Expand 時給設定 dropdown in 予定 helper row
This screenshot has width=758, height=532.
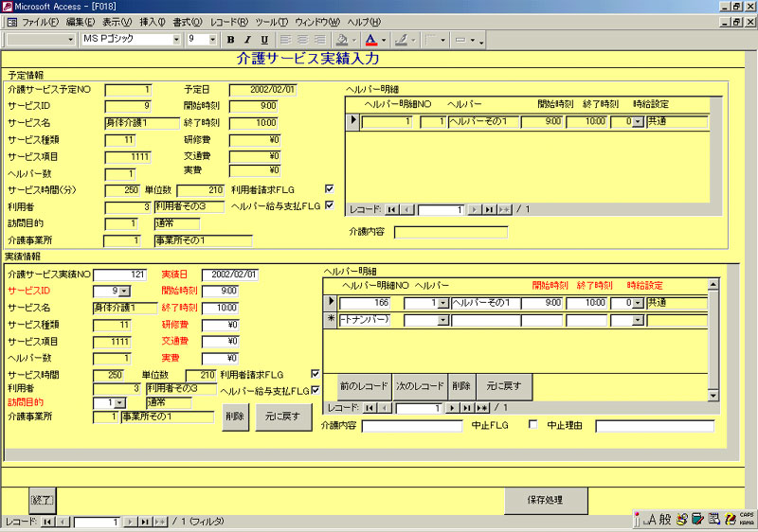click(x=638, y=122)
